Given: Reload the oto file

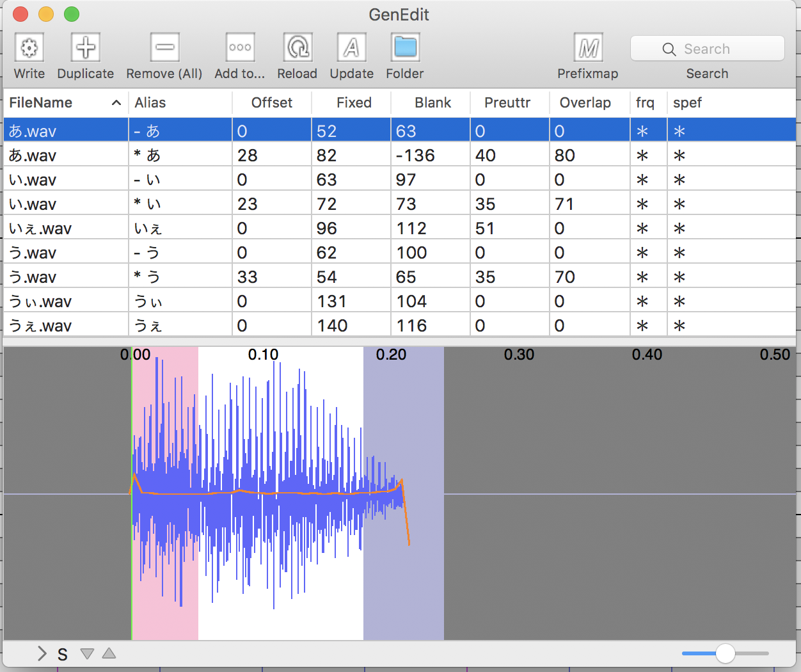Looking at the screenshot, I should click(x=297, y=48).
